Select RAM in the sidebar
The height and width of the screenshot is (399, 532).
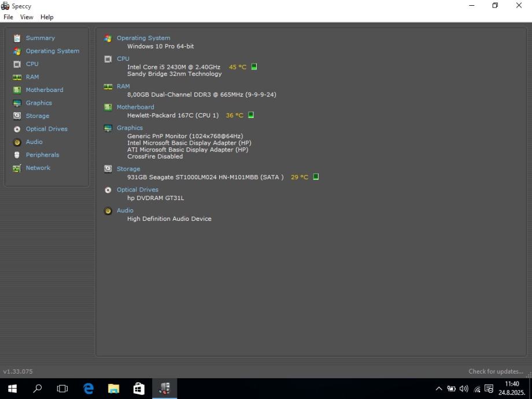coord(32,77)
